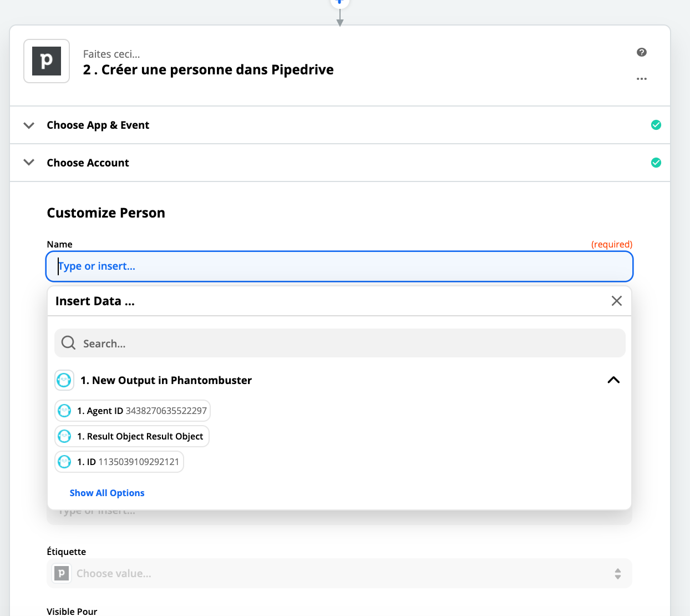690x616 pixels.
Task: Click the Étiquette dropdown up-down arrows
Action: pos(618,574)
